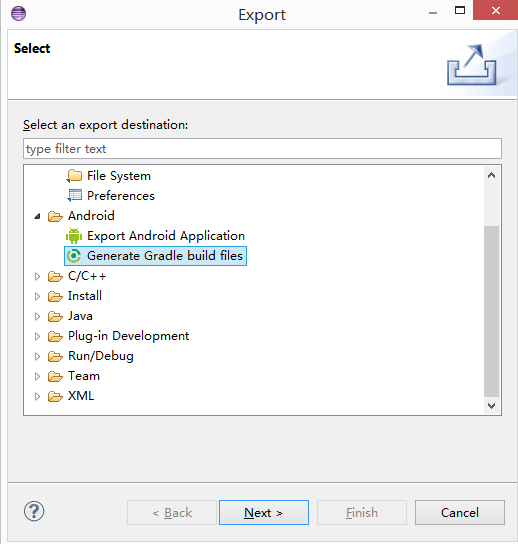Click the disabled Finish button

(x=362, y=512)
